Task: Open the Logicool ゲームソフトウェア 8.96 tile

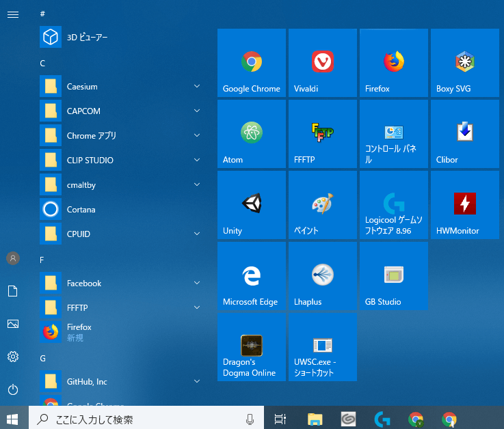Action: tap(394, 205)
